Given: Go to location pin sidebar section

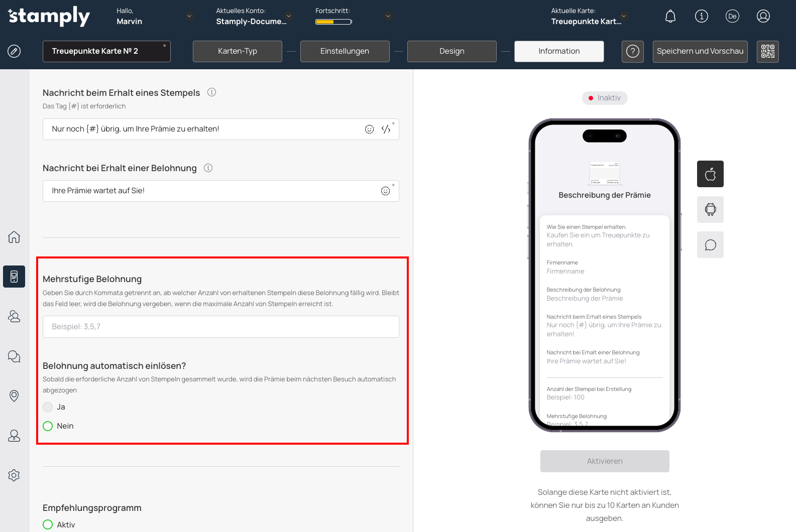Looking at the screenshot, I should [14, 395].
